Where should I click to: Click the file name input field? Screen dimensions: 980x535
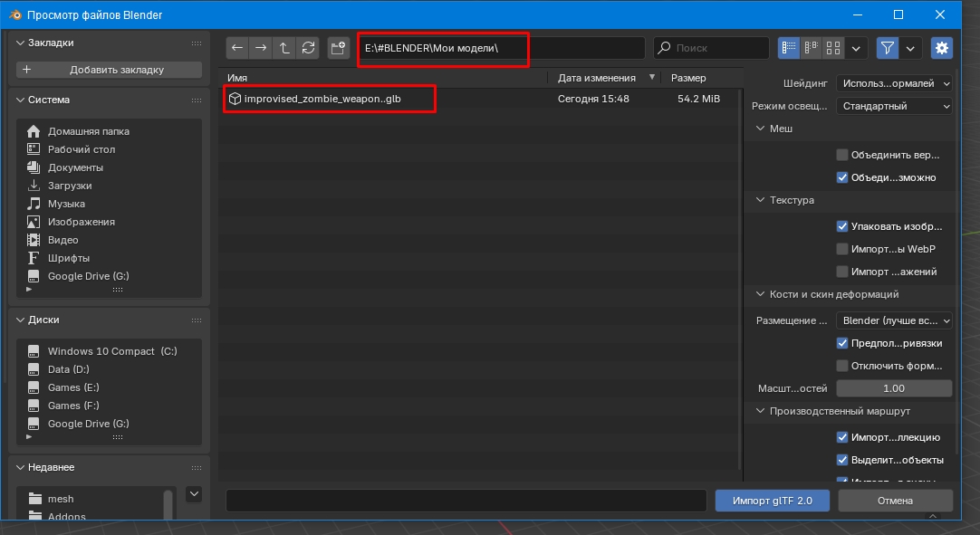click(466, 501)
